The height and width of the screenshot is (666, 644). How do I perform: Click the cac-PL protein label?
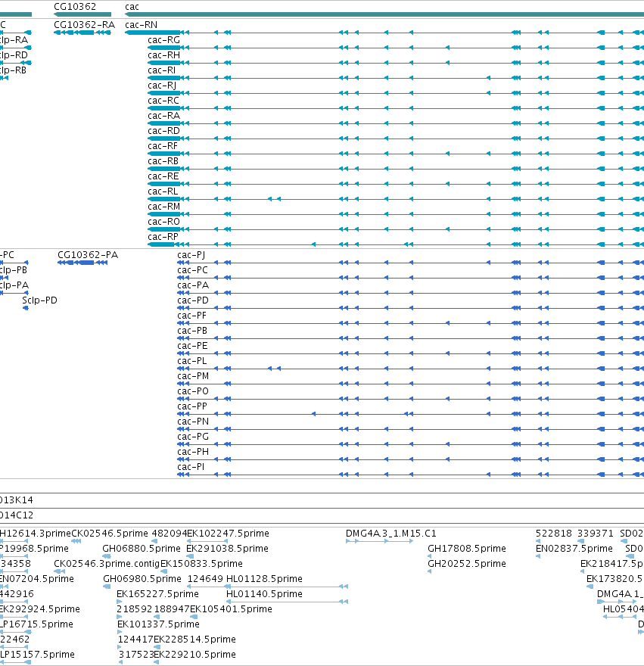click(192, 362)
